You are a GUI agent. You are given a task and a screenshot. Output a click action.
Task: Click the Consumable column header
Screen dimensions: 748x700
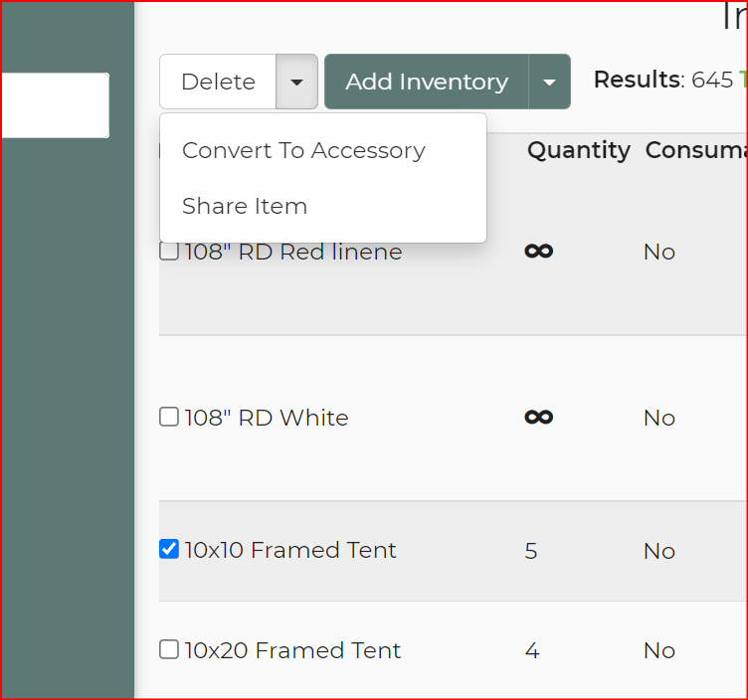click(x=695, y=150)
